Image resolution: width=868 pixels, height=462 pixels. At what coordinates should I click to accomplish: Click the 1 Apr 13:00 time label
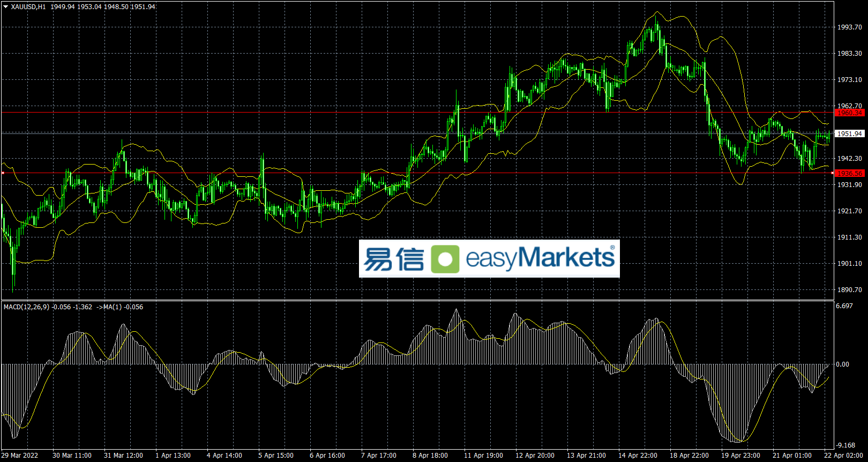pyautogui.click(x=173, y=456)
